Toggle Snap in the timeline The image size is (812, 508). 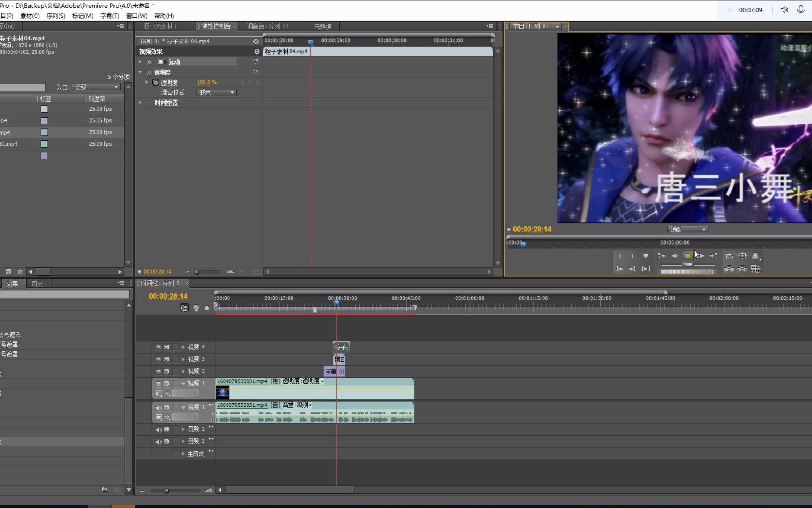point(184,308)
